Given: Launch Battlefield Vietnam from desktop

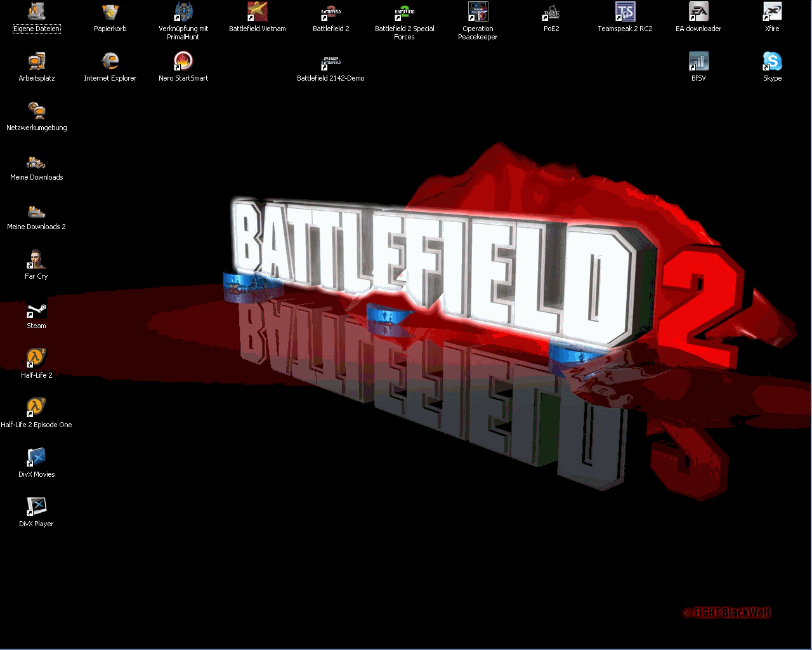Looking at the screenshot, I should click(258, 11).
